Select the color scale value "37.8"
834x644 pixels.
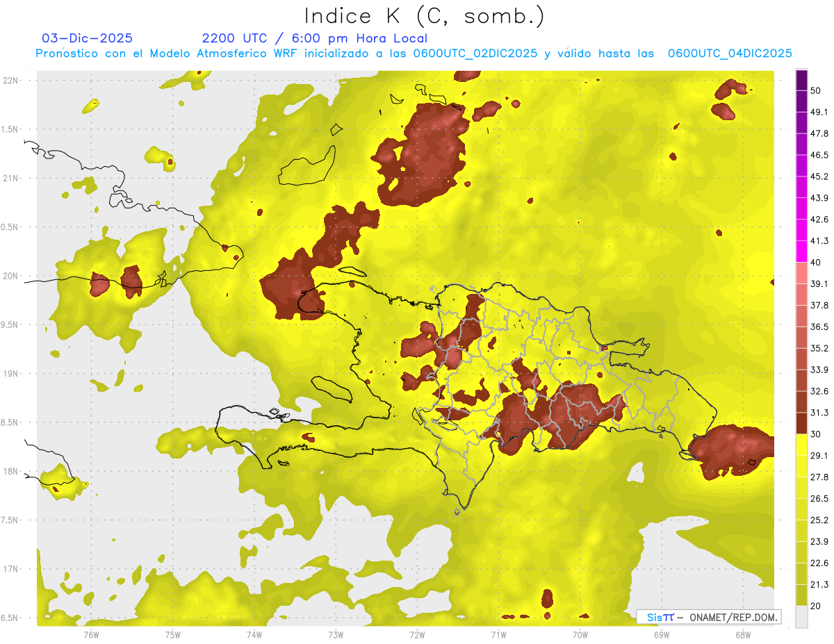tap(819, 305)
